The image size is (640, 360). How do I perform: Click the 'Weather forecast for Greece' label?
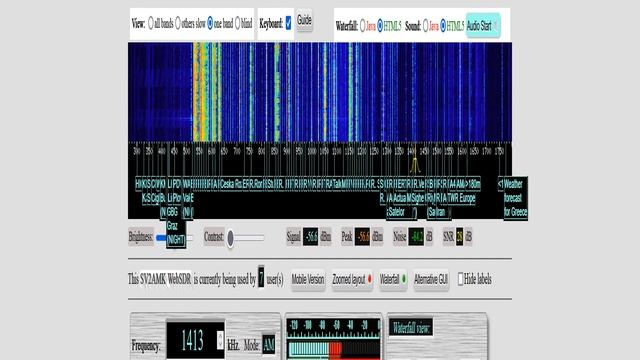(x=516, y=198)
